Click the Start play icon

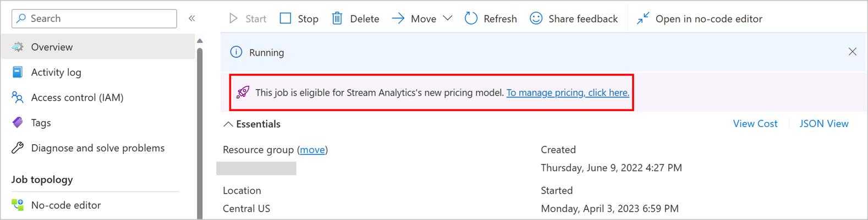tap(233, 18)
